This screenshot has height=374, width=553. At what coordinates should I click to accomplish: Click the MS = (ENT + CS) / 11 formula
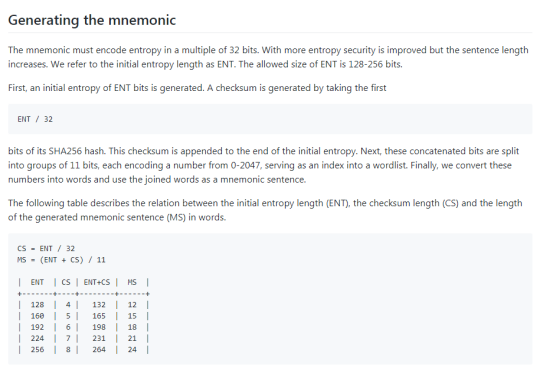[x=61, y=260]
